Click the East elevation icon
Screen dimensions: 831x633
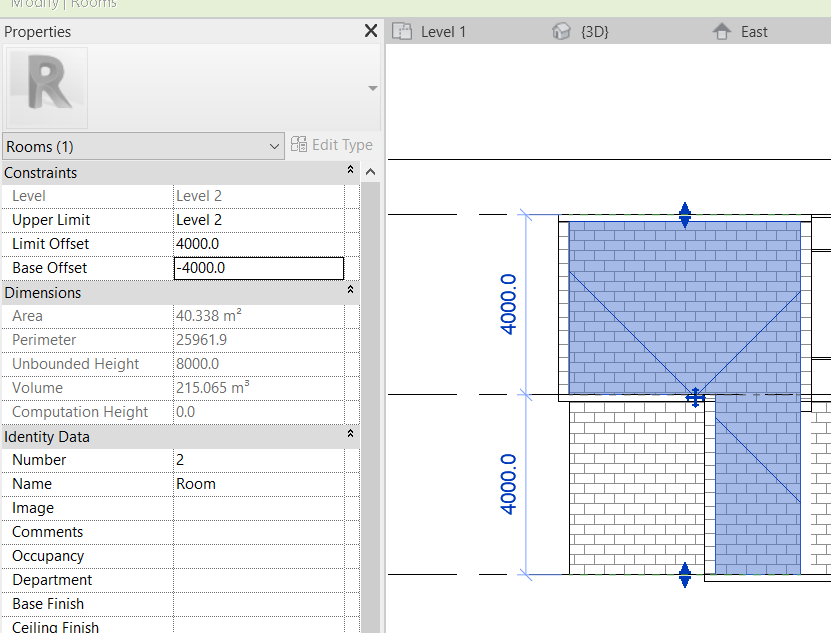click(x=722, y=31)
